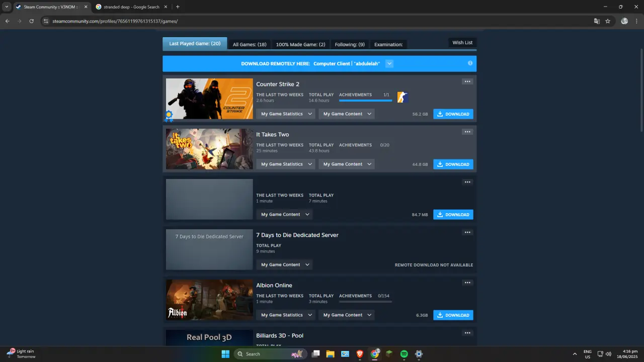The height and width of the screenshot is (362, 644).
Task: Open the three-dot menu for 7 Days to Die Dedicated Server
Action: (467, 232)
